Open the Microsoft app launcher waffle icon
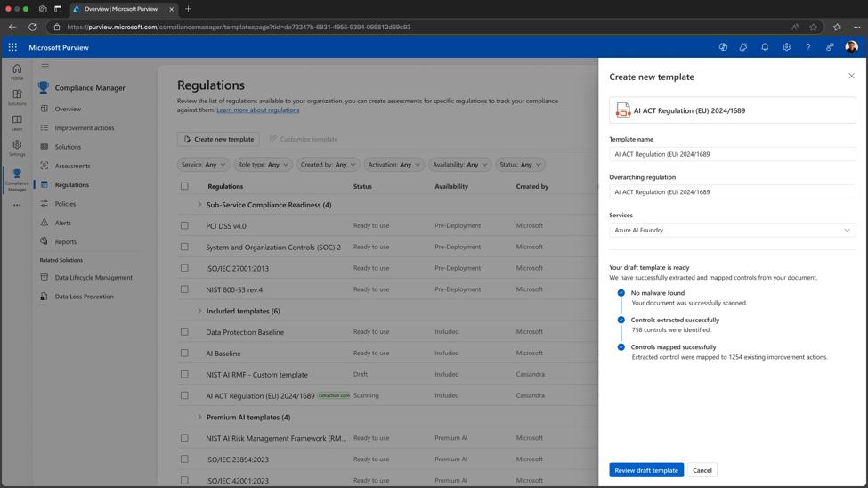Viewport: 868px width, 488px height. (12, 47)
